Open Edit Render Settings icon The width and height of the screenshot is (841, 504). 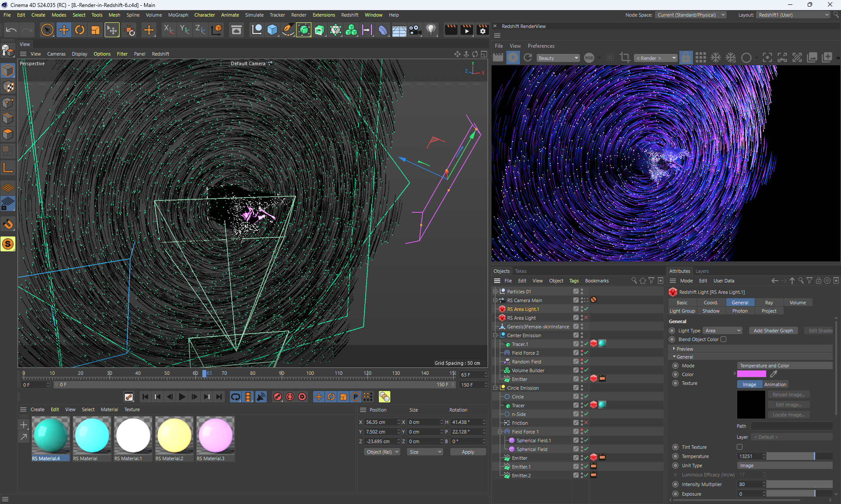pos(482,30)
